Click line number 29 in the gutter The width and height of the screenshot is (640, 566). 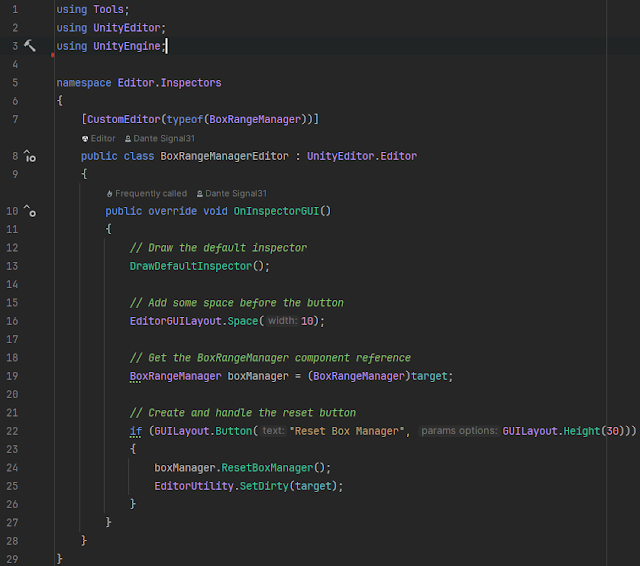[12, 559]
